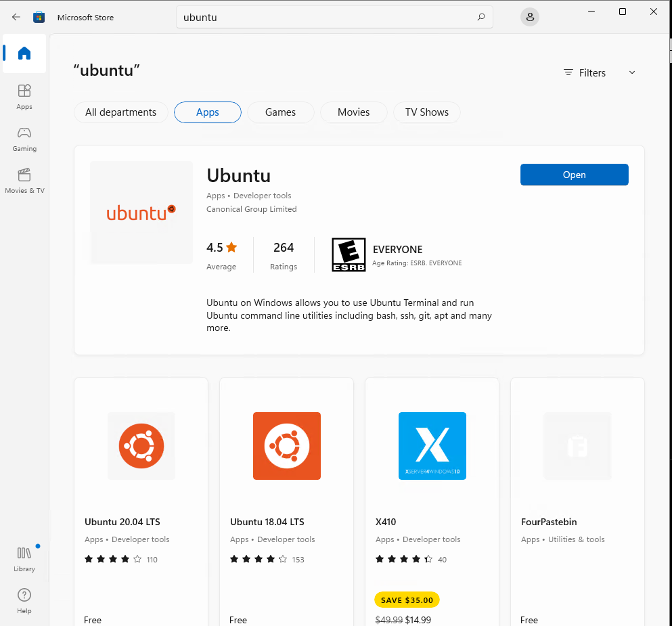Click the Ubuntu app title

pos(238,175)
